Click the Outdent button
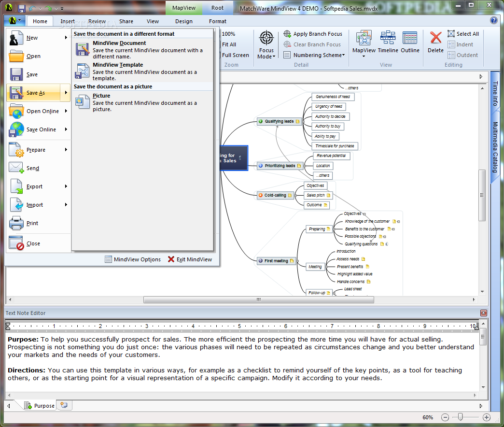Screen dimensions: 504x427 tap(463, 55)
